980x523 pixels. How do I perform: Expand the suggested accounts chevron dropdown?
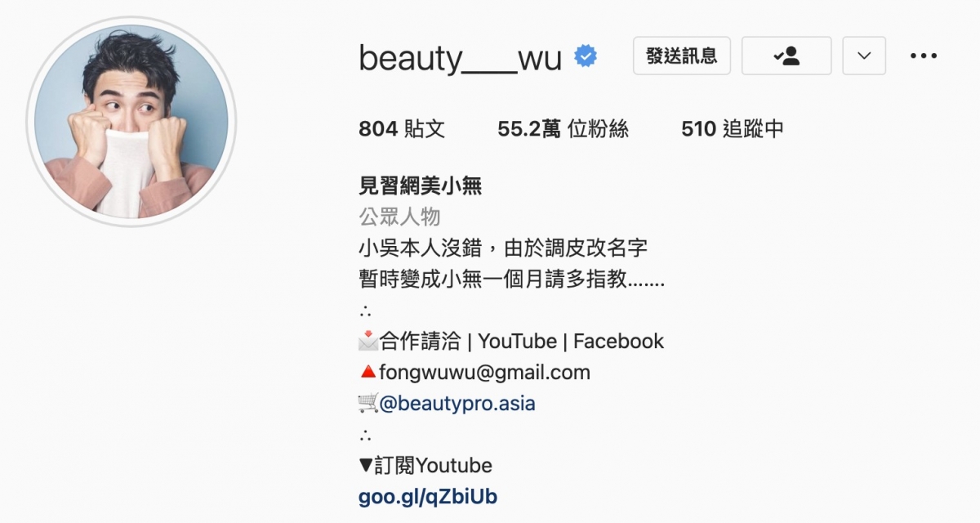click(x=864, y=56)
